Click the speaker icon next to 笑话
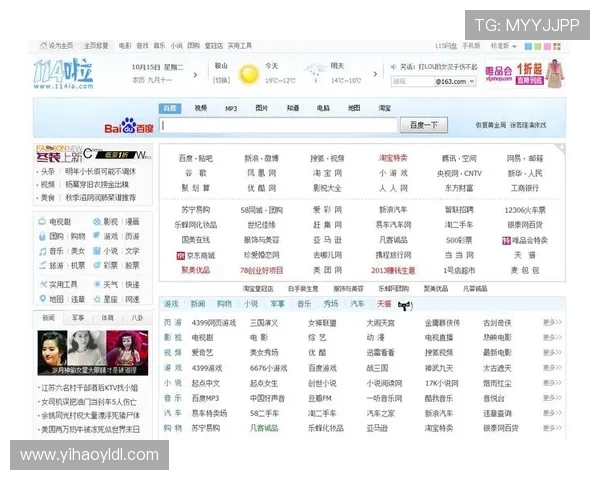The height and width of the screenshot is (480, 600). click(x=393, y=67)
